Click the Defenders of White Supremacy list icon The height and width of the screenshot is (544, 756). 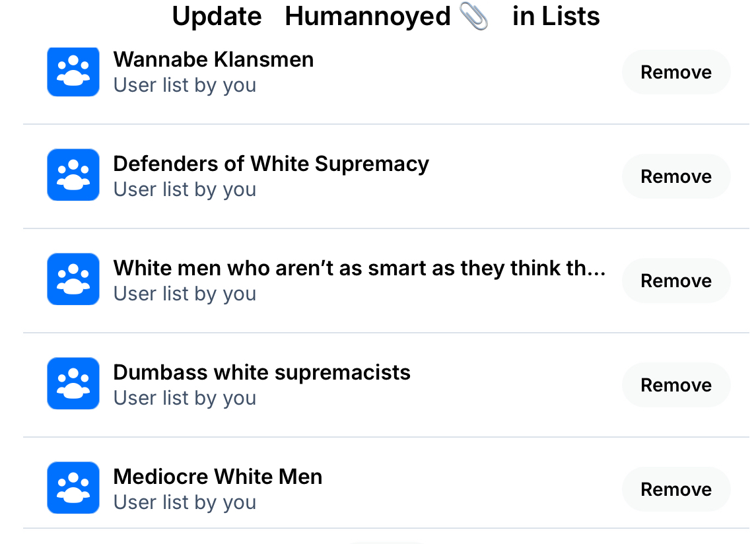[73, 175]
